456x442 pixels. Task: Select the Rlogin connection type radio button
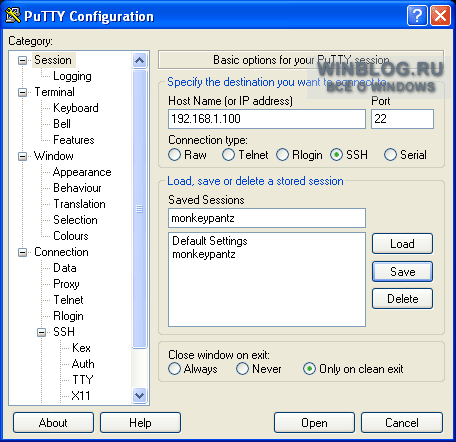pos(282,155)
